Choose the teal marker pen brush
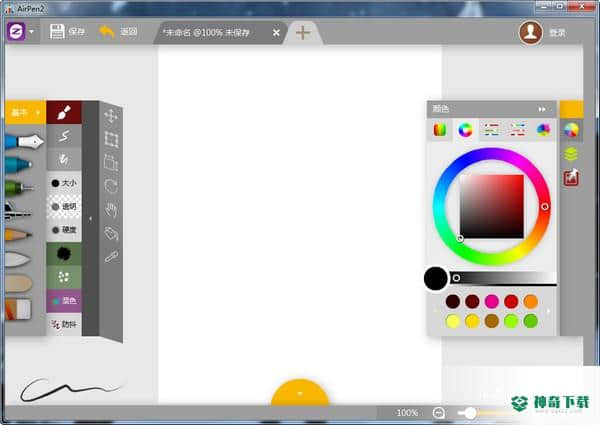The height and width of the screenshot is (425, 600). click(x=19, y=165)
